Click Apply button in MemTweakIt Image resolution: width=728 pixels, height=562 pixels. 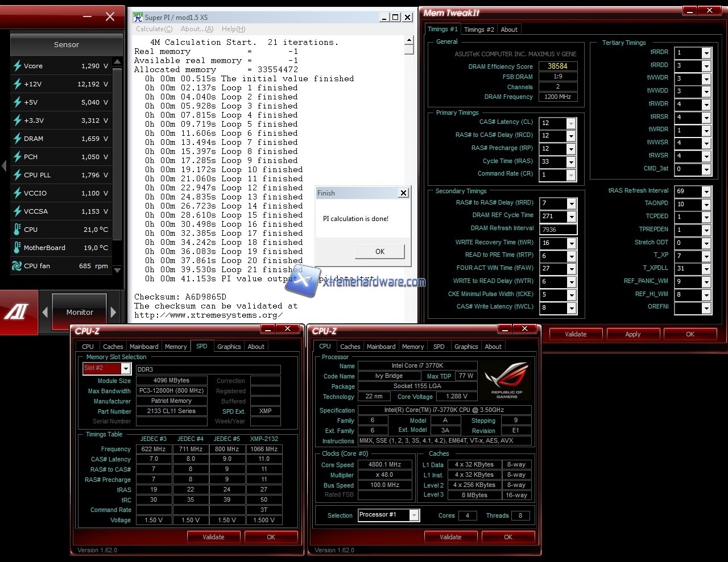coord(632,334)
